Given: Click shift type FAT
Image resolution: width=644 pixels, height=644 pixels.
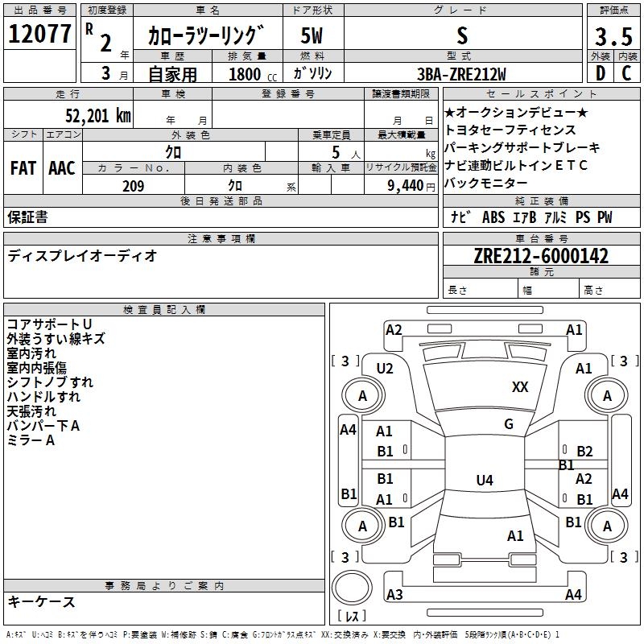Looking at the screenshot, I should [23, 168].
